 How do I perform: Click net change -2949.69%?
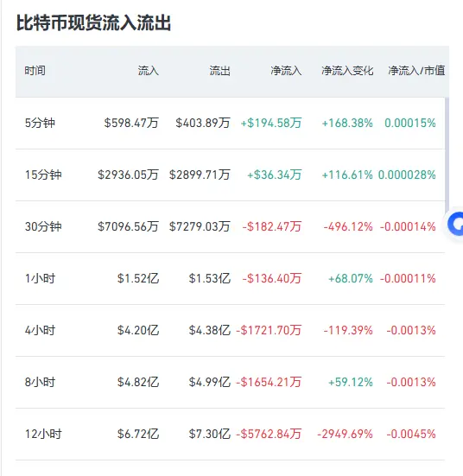pos(345,434)
